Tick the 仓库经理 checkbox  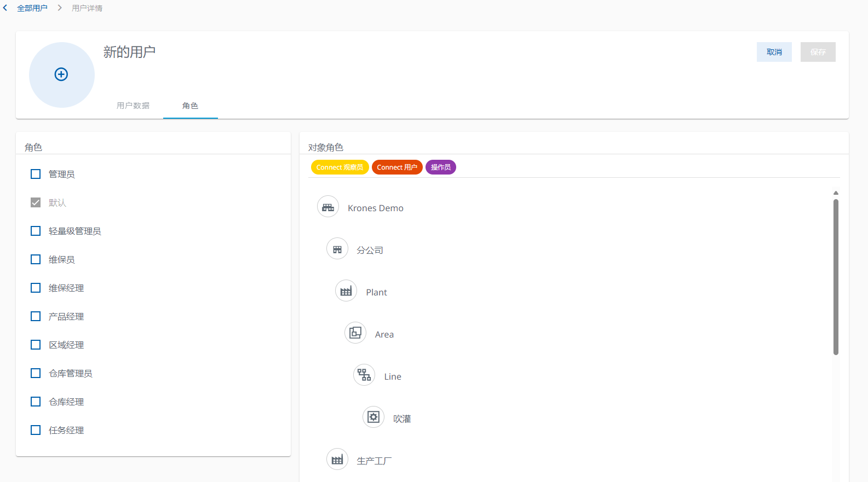pyautogui.click(x=36, y=402)
